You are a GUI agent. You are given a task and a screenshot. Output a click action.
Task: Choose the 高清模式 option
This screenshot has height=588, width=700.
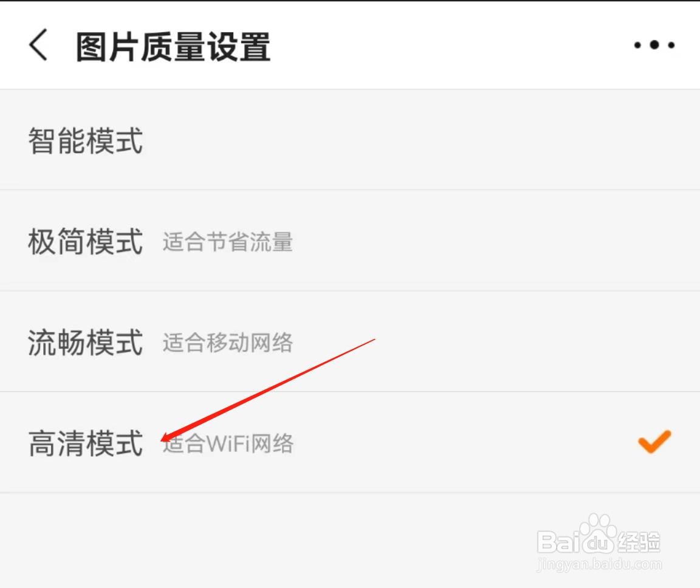350,443
